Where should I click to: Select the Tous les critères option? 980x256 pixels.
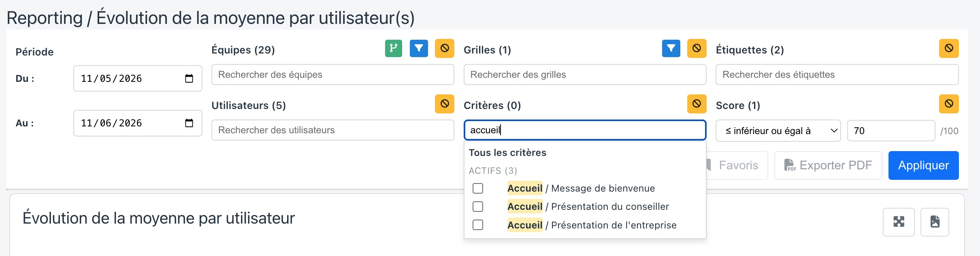click(x=507, y=153)
